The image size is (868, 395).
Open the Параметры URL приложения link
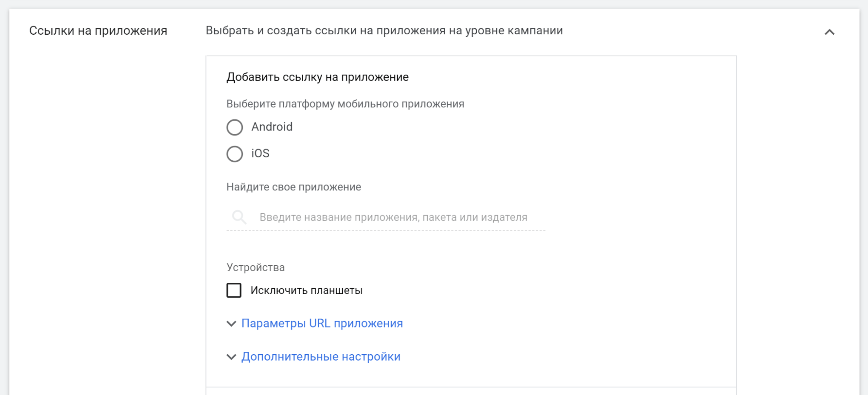pyautogui.click(x=322, y=324)
